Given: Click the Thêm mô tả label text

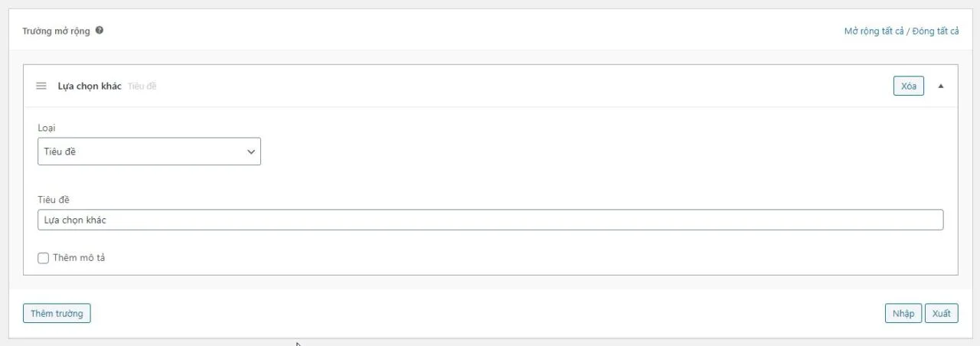Looking at the screenshot, I should (x=79, y=258).
